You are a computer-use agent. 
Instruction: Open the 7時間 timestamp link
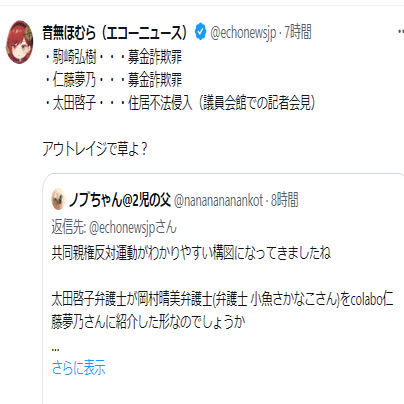pyautogui.click(x=297, y=32)
